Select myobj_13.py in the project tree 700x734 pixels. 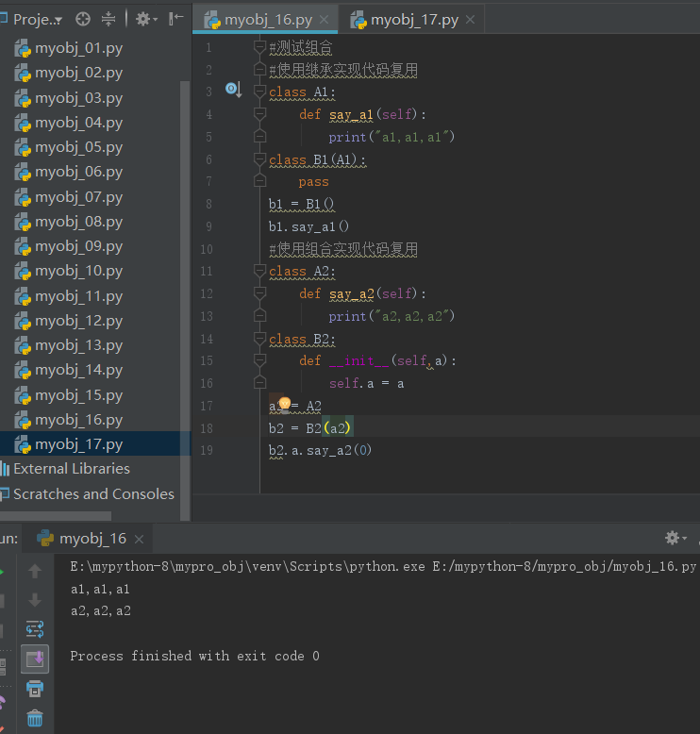(68, 345)
